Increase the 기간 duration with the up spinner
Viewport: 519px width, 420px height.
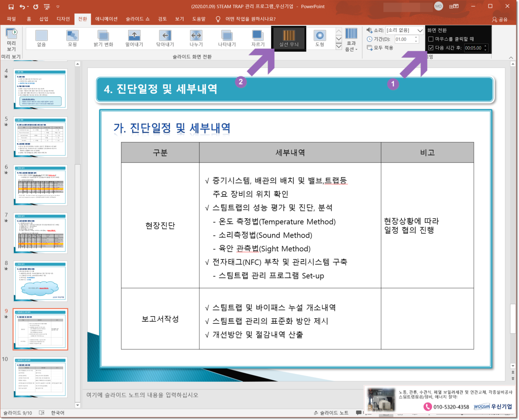pyautogui.click(x=416, y=37)
